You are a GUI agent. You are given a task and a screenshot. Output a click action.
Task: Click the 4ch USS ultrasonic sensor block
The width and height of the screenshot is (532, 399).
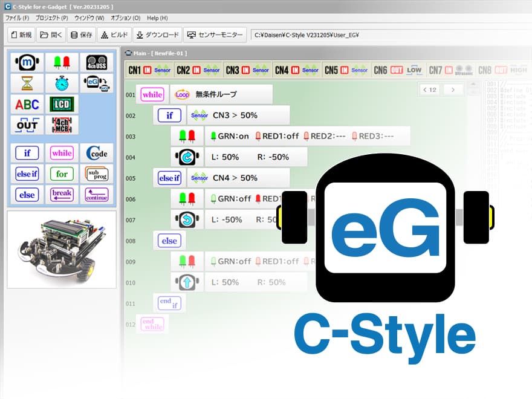pos(96,62)
